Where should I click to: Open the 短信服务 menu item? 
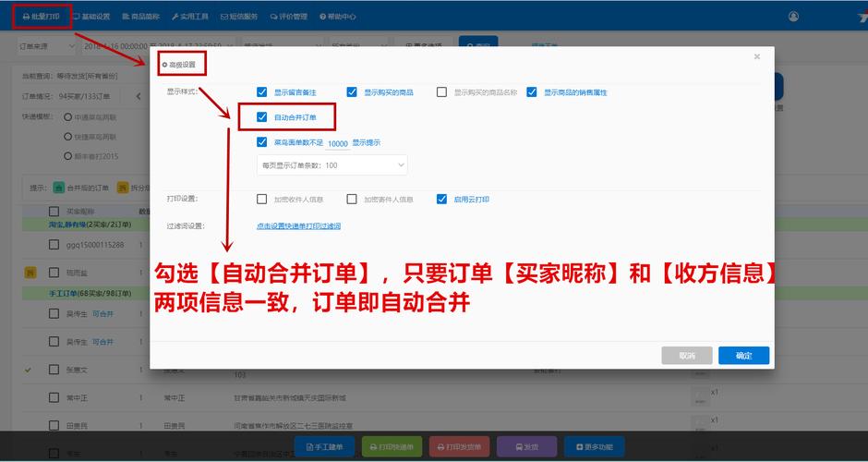pos(239,17)
